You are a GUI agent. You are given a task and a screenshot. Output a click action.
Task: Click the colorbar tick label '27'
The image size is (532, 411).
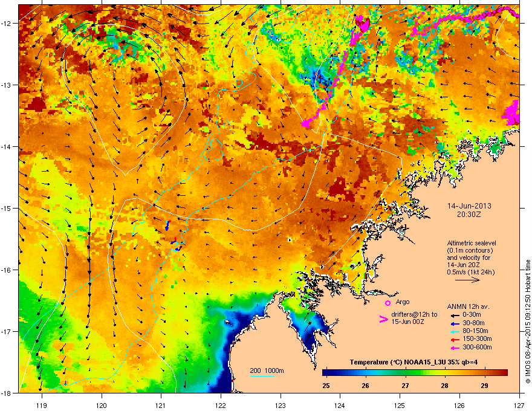tap(405, 386)
